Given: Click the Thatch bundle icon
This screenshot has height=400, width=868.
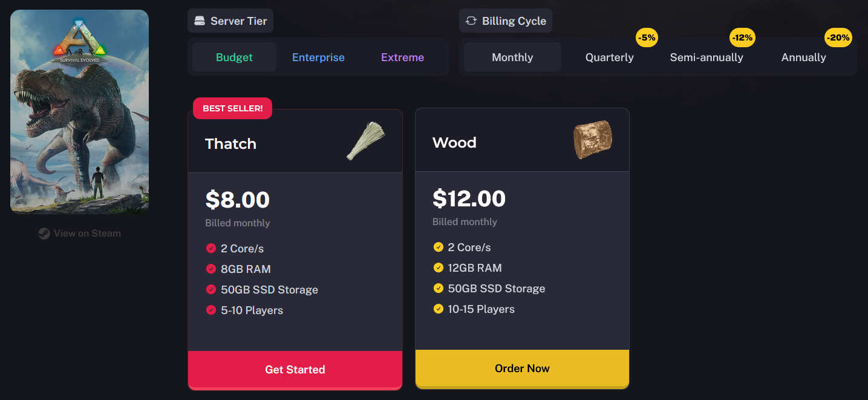Looking at the screenshot, I should coord(365,141).
